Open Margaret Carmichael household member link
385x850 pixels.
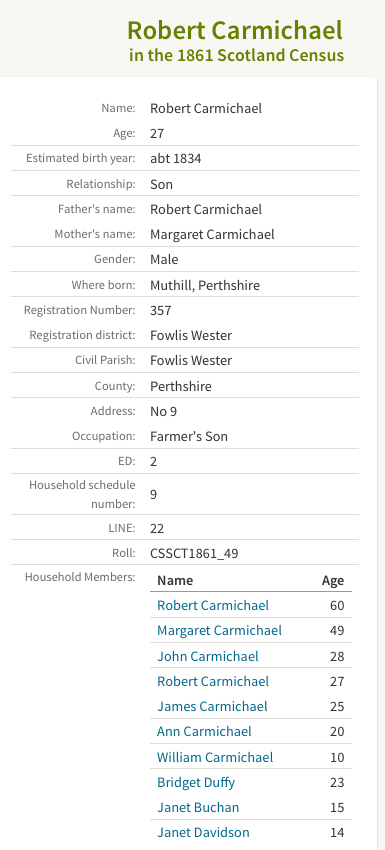pyautogui.click(x=219, y=630)
